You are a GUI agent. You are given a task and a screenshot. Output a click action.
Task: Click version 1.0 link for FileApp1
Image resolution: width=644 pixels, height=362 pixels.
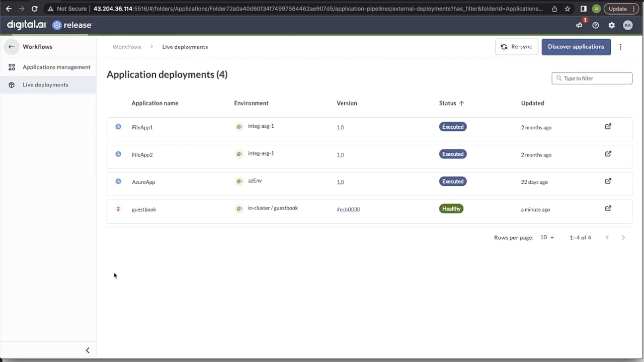(x=340, y=127)
